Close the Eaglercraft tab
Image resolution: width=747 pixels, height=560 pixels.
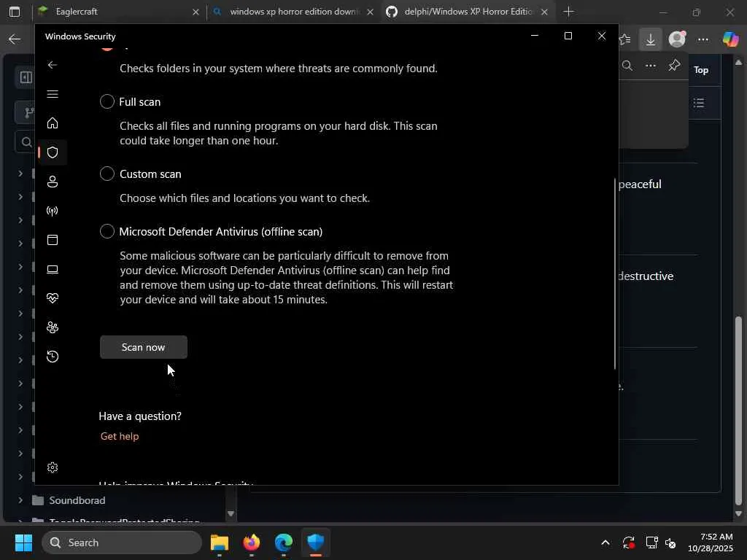pos(196,12)
